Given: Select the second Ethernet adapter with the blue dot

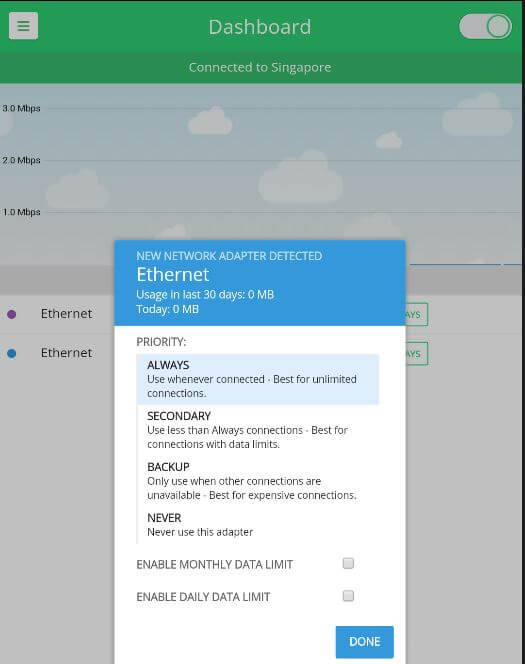Looking at the screenshot, I should click(66, 353).
